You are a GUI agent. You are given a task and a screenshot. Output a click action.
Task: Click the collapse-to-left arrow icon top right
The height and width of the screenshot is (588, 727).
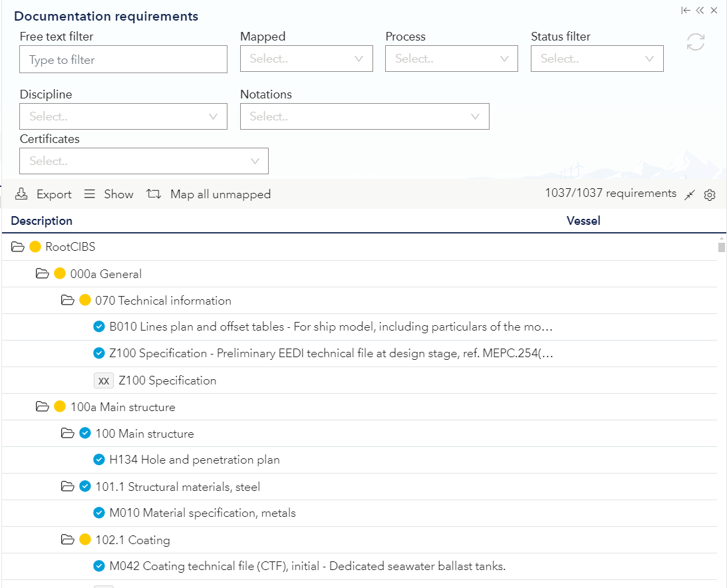coord(685,10)
